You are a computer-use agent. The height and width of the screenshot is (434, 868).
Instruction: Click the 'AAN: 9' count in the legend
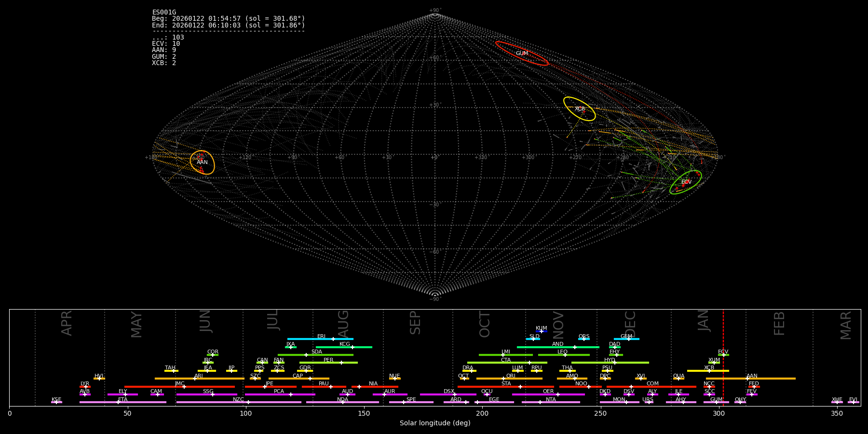(164, 50)
